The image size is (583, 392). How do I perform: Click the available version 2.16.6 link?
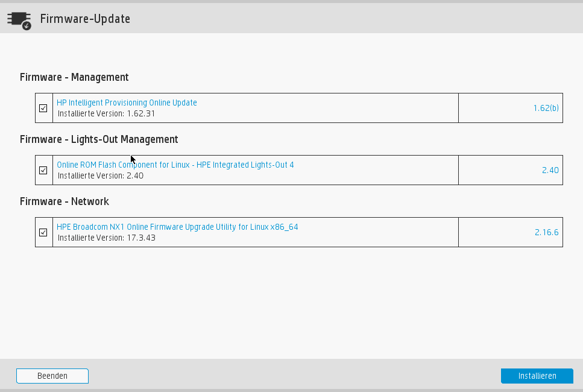(x=547, y=232)
